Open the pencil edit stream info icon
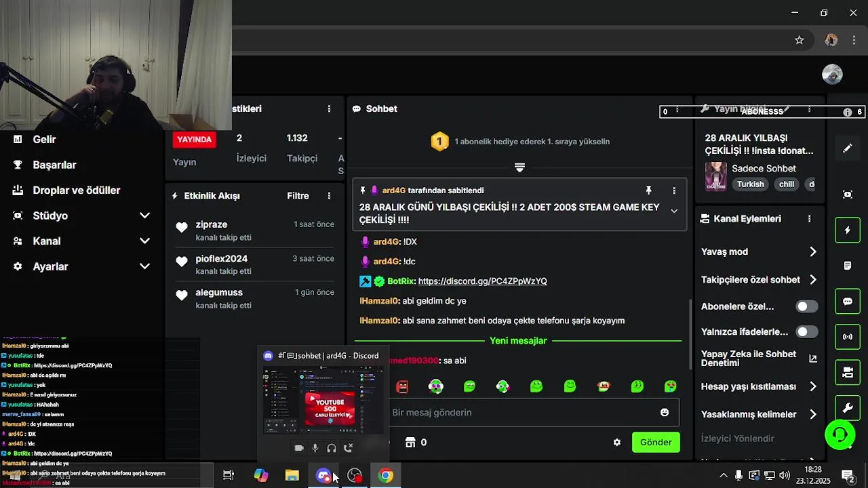Viewport: 868px width, 488px height. pyautogui.click(x=847, y=148)
